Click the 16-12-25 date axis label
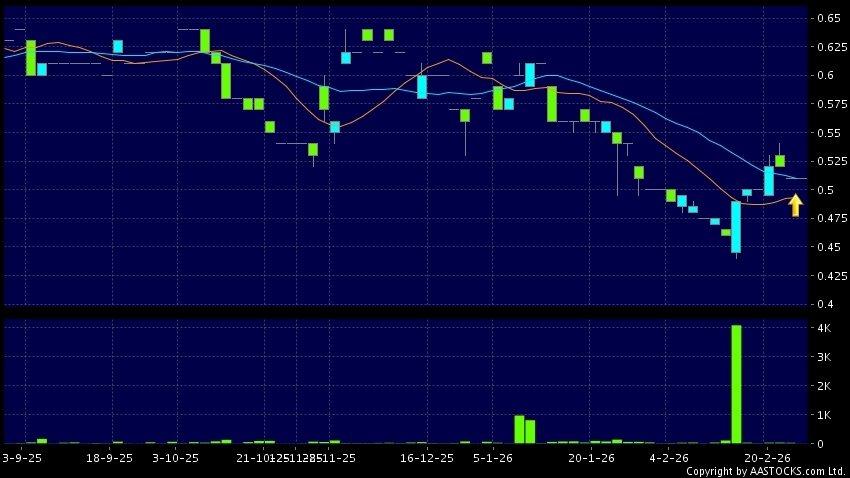 427,457
